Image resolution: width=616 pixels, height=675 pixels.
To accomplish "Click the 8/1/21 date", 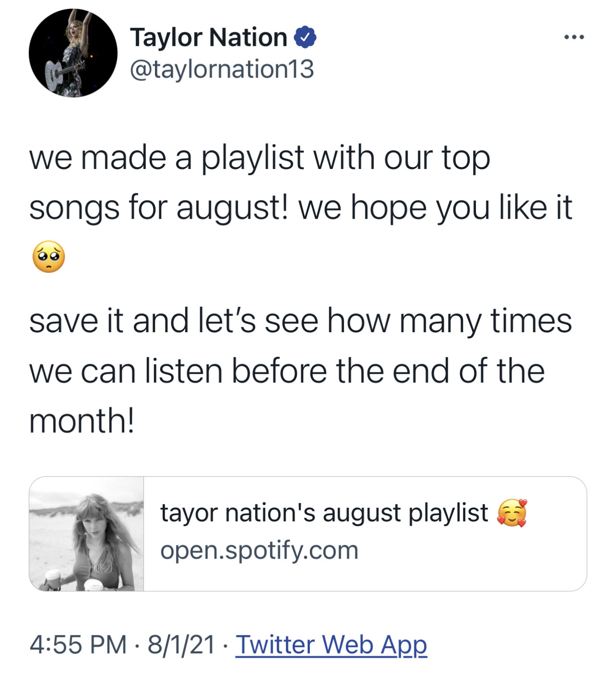I will [x=181, y=645].
